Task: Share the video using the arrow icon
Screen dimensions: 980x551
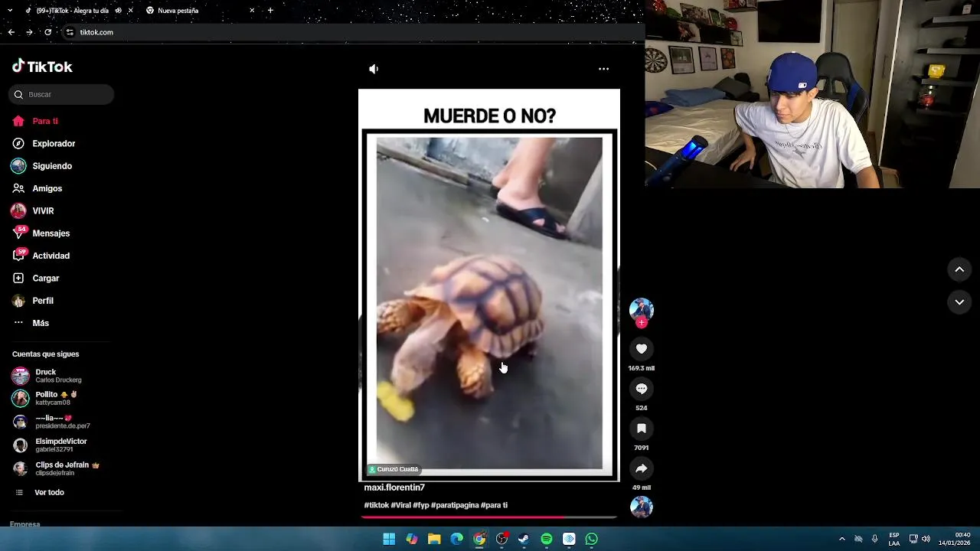Action: [x=642, y=468]
